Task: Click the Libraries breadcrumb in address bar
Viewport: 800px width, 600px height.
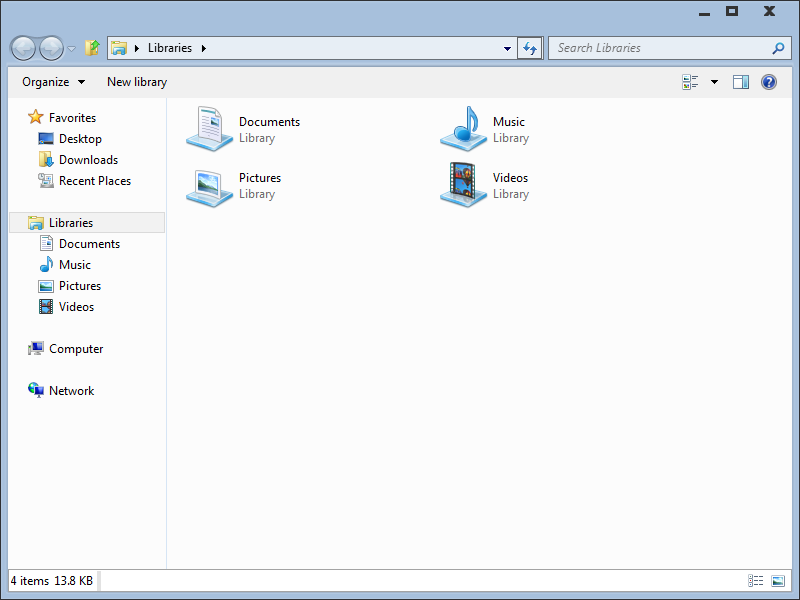Action: 169,48
